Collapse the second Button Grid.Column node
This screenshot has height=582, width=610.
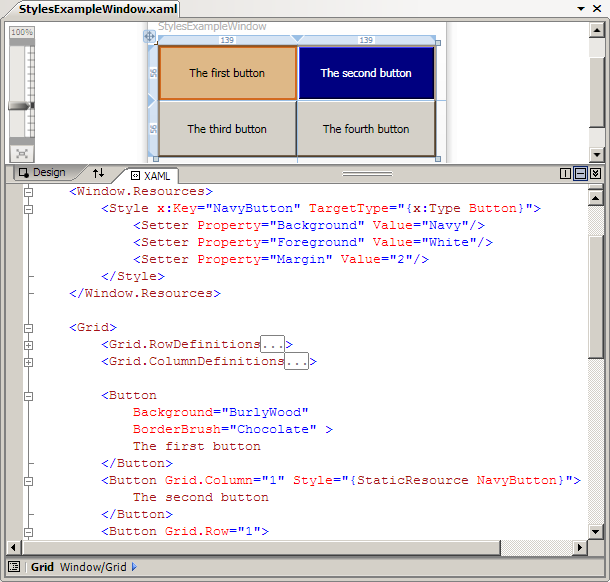coord(28,481)
